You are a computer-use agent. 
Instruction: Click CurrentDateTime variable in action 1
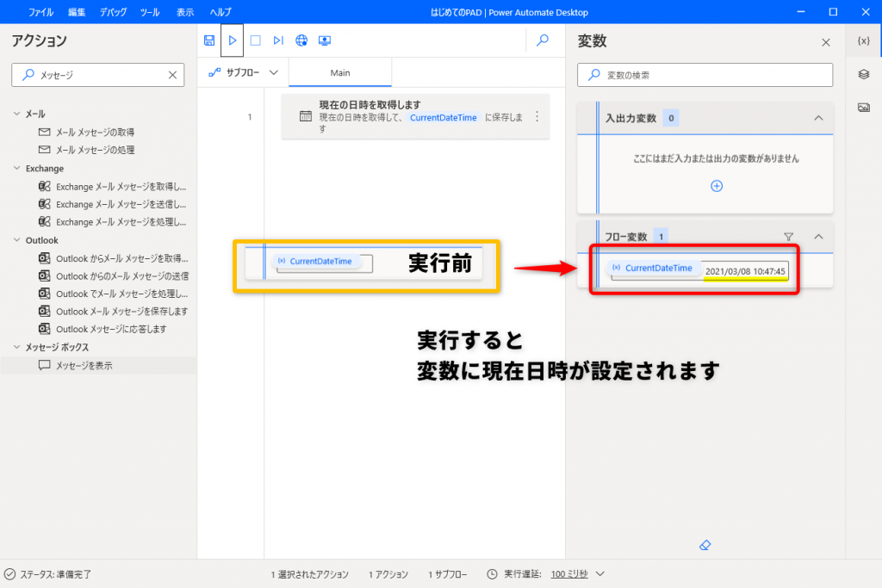tap(444, 117)
